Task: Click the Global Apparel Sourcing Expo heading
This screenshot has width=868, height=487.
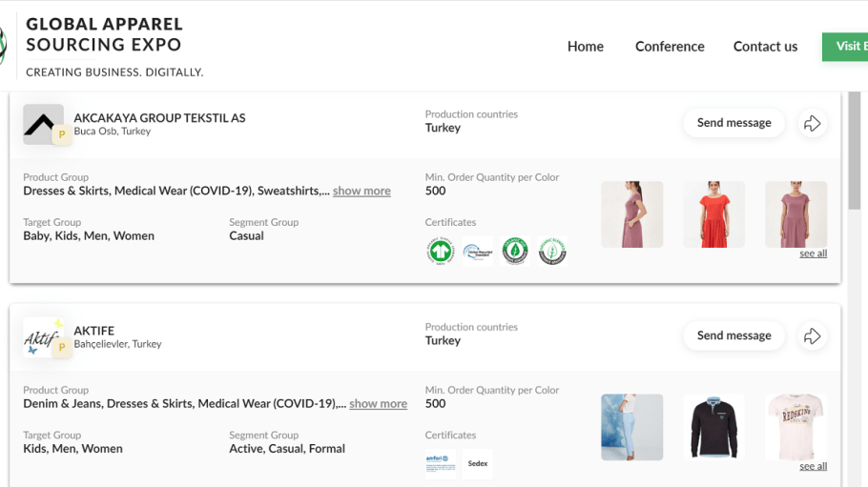Action: click(x=104, y=34)
